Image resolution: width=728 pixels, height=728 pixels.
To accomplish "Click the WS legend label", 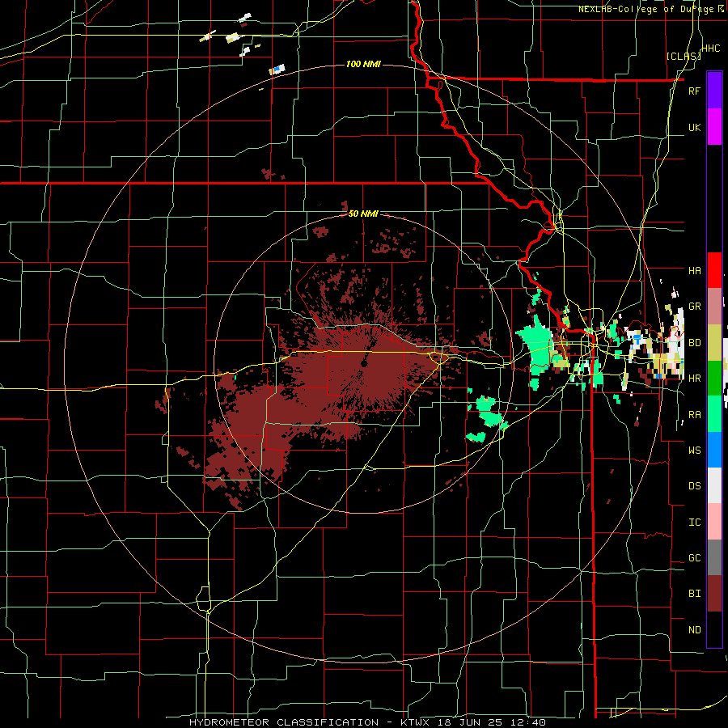I will point(694,450).
